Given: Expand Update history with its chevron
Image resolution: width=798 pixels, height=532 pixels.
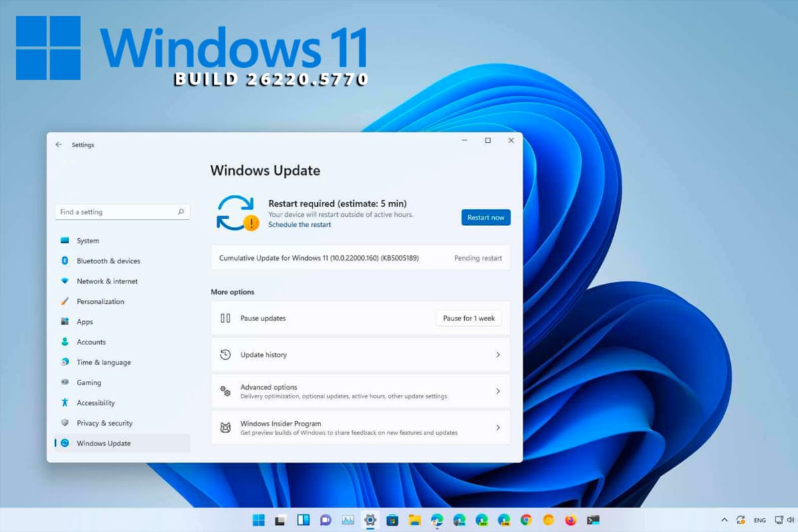Looking at the screenshot, I should pos(497,355).
